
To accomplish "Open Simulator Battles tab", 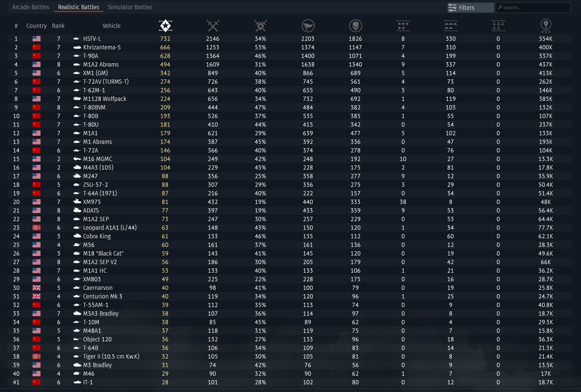I will click(130, 7).
